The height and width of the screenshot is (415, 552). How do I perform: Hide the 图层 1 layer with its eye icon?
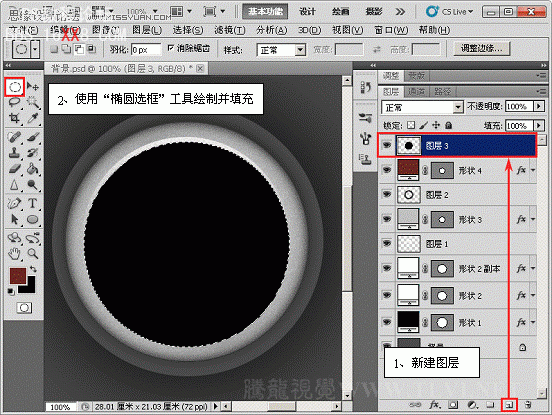click(x=387, y=243)
